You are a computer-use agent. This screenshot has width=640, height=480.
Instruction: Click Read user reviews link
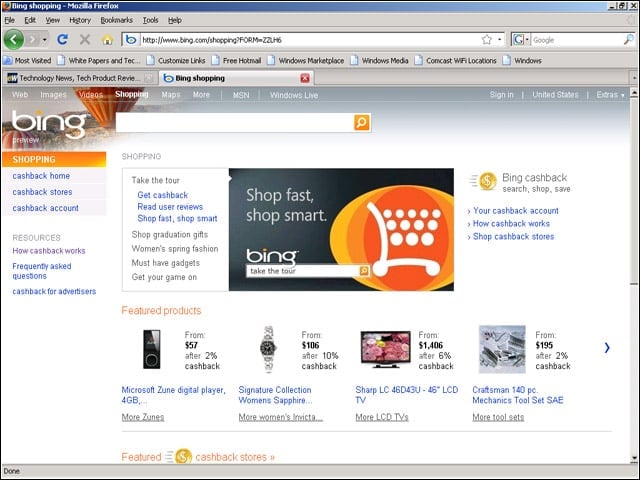(170, 207)
